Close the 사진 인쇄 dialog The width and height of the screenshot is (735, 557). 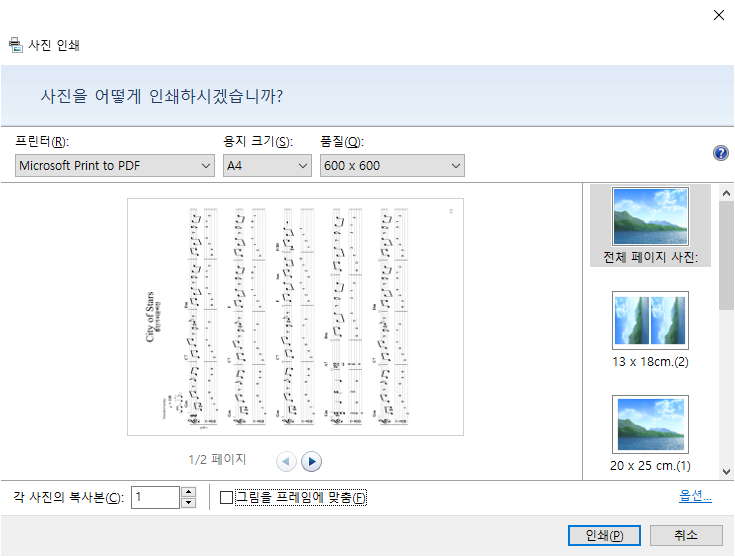coord(719,15)
